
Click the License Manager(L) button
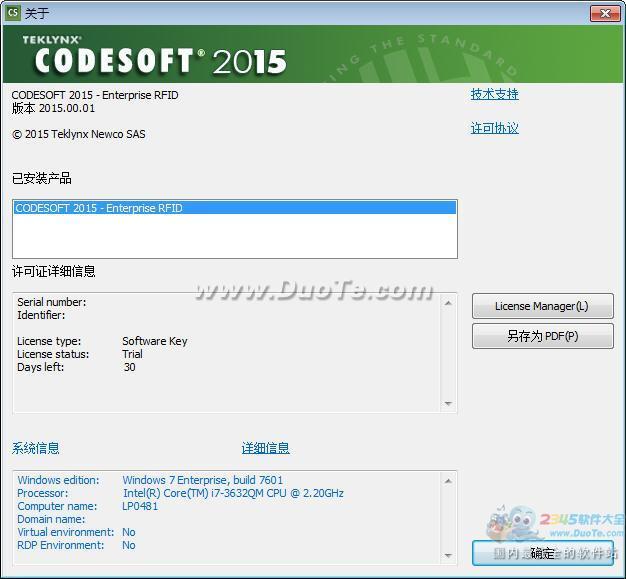tap(543, 306)
